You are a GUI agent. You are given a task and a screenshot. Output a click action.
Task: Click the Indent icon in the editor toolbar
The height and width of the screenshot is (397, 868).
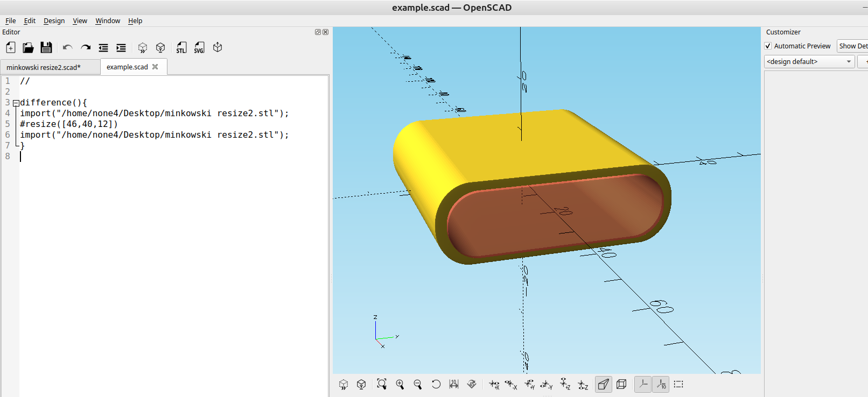[121, 48]
